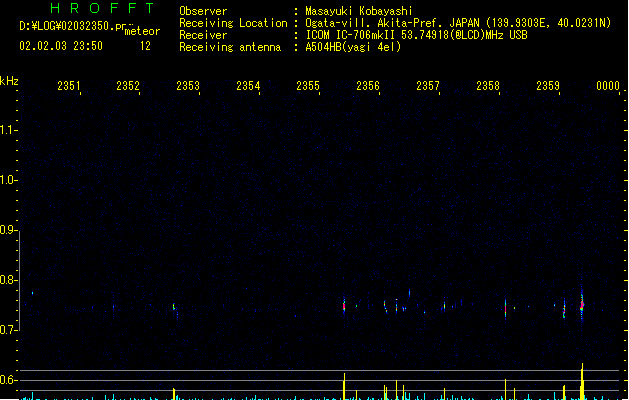Click the kHz axis unit label
This screenshot has height=400, width=629.
[9, 81]
